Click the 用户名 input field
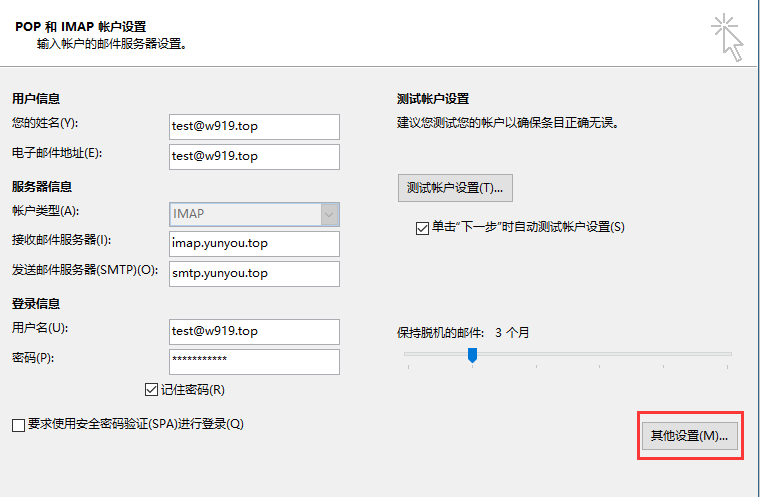Viewport: 760px width, 497px height. [254, 331]
